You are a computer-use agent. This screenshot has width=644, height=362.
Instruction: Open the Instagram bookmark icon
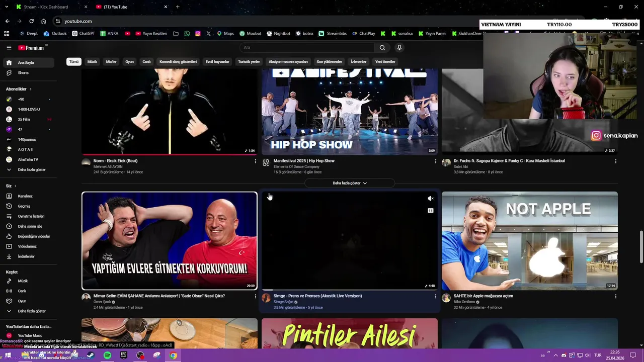tap(198, 34)
